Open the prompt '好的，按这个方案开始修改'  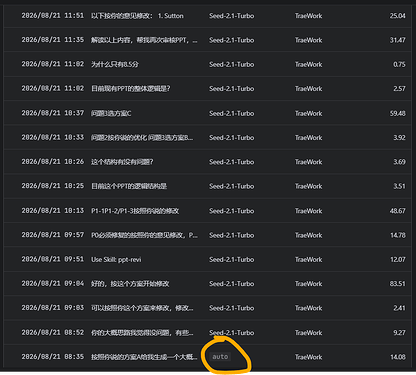click(130, 284)
